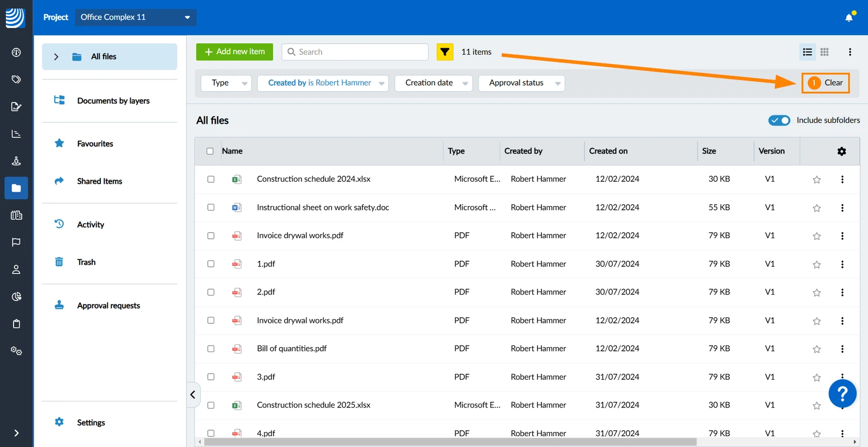Tick checkbox for 1.pdf
Viewport: 868px width, 447px height.
pyautogui.click(x=211, y=264)
